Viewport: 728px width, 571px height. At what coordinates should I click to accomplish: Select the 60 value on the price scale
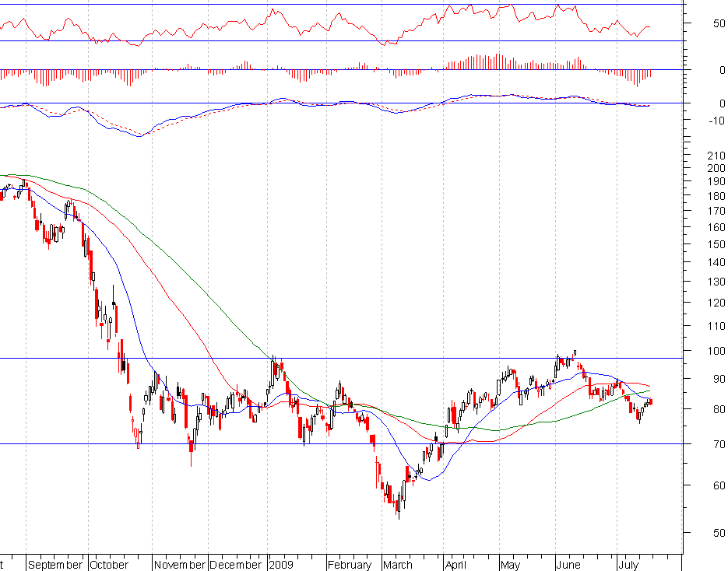tap(719, 485)
